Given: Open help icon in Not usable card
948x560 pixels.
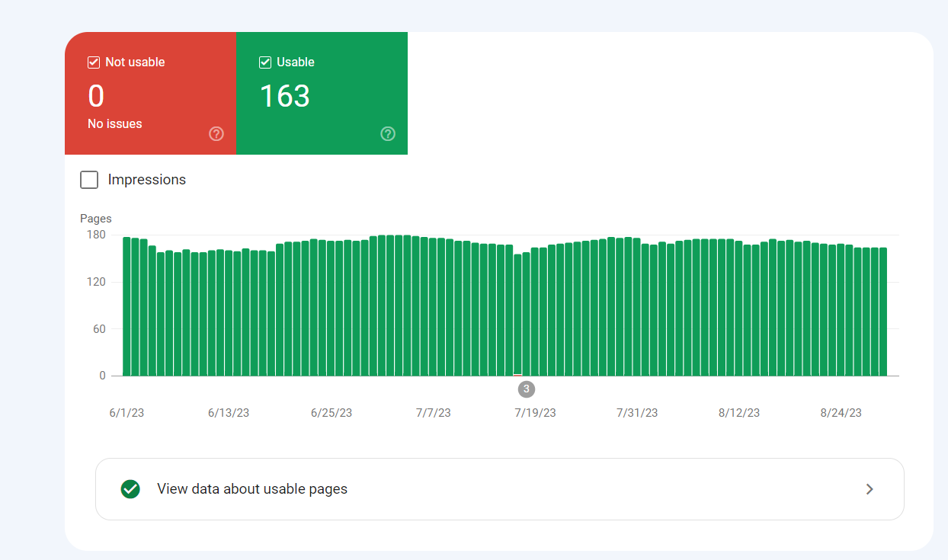Looking at the screenshot, I should tap(216, 134).
